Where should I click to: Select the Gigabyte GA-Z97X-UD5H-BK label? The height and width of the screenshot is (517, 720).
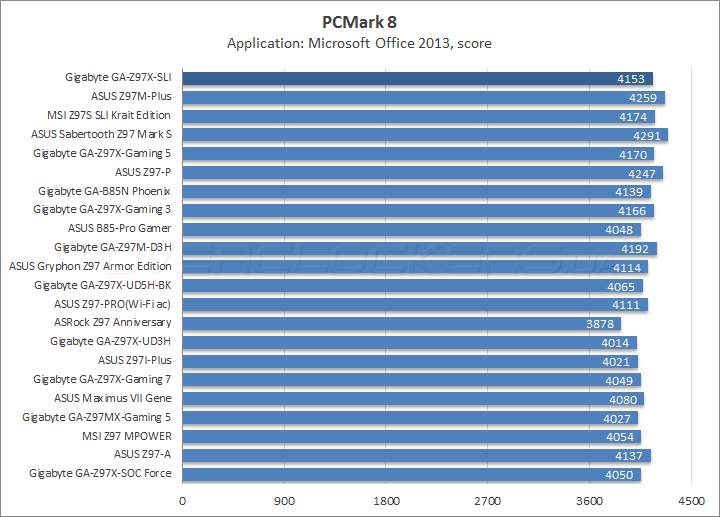click(x=103, y=286)
